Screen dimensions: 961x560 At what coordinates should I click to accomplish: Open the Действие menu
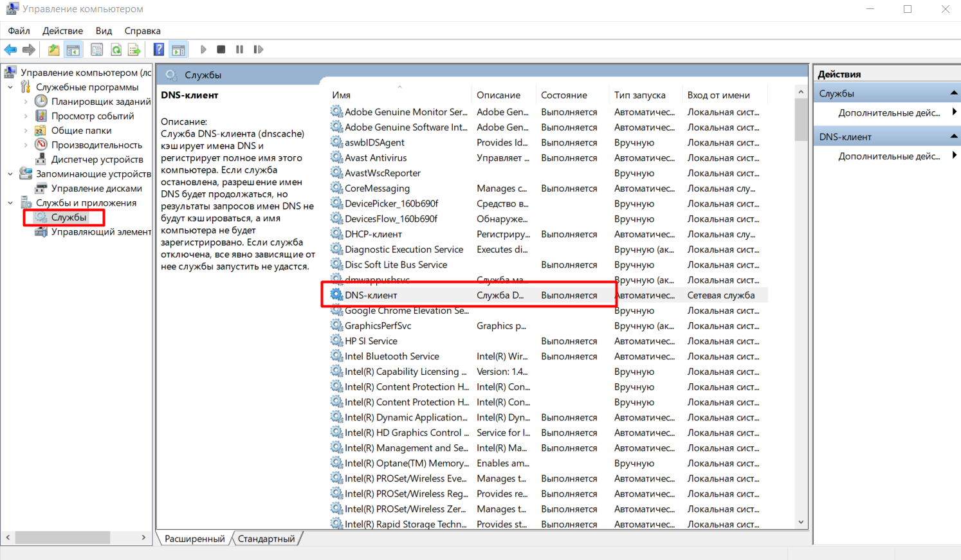point(62,31)
